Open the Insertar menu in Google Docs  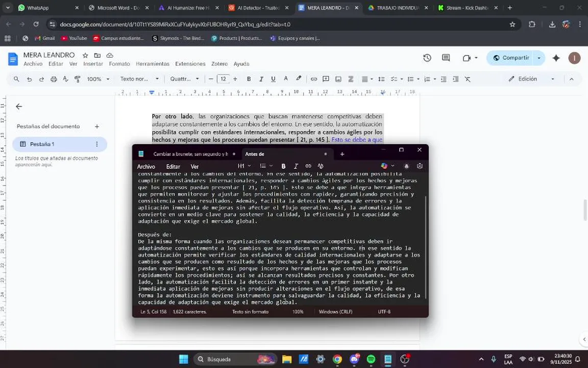[93, 64]
